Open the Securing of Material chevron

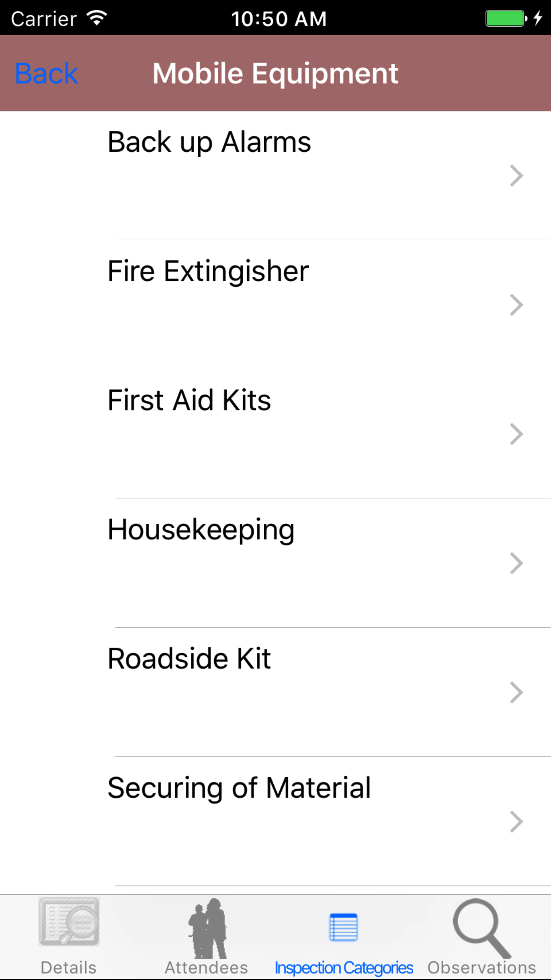(x=516, y=822)
